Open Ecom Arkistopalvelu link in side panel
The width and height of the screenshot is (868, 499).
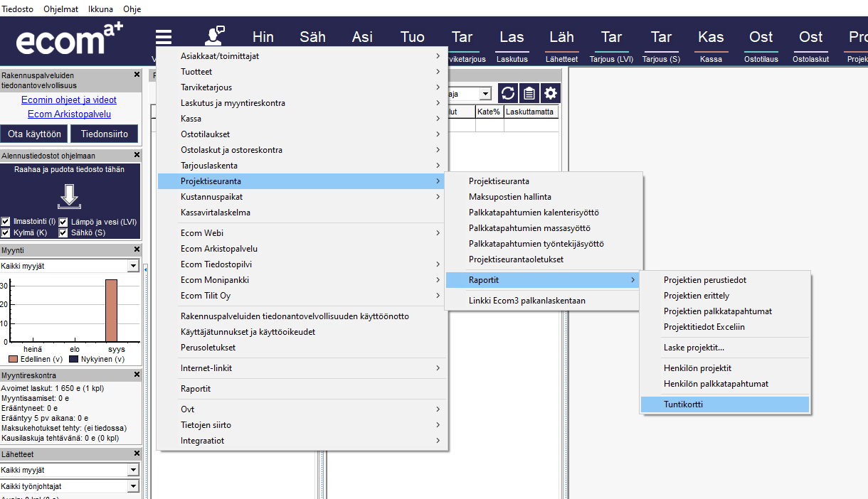(69, 114)
